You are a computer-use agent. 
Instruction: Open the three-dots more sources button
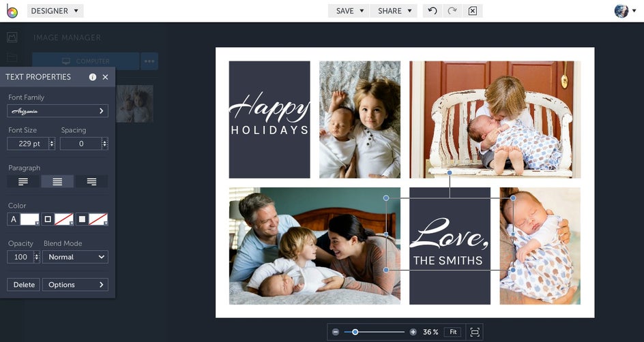149,61
